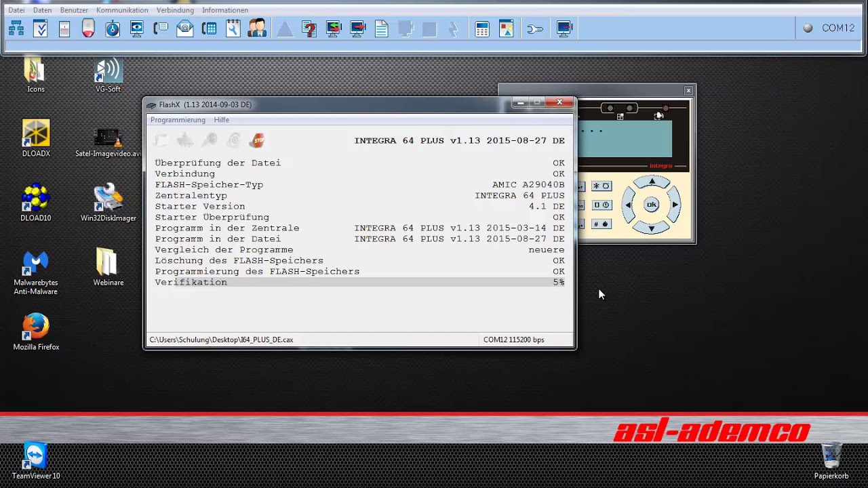868x488 pixels.
Task: Open the Daten menu
Action: [42, 10]
